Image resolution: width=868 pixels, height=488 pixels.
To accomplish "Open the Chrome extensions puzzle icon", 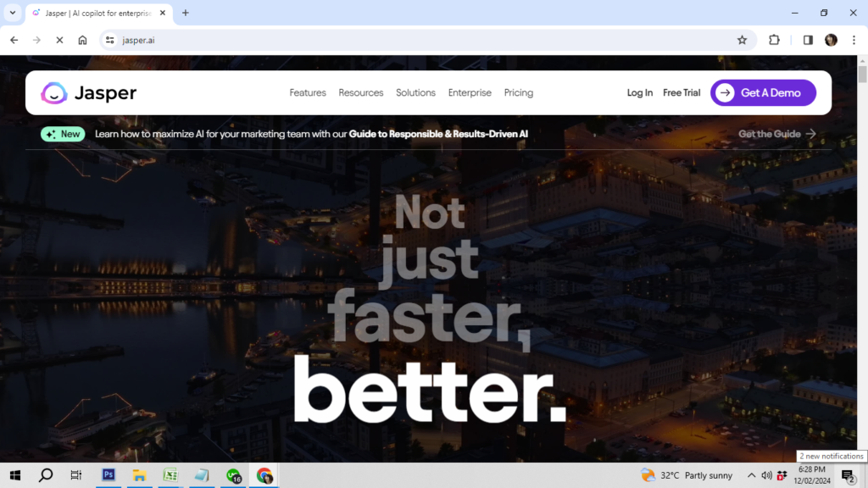I will coord(774,40).
